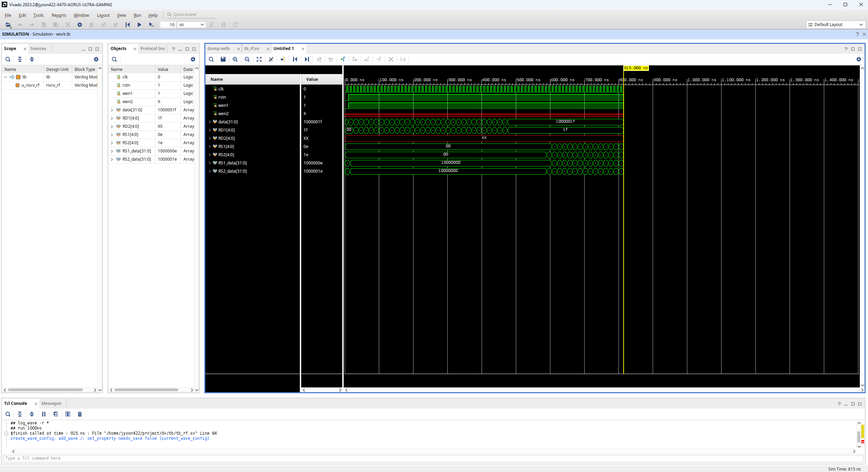Click the waveform Zoom Out icon
This screenshot has width=868, height=472.
[x=247, y=59]
